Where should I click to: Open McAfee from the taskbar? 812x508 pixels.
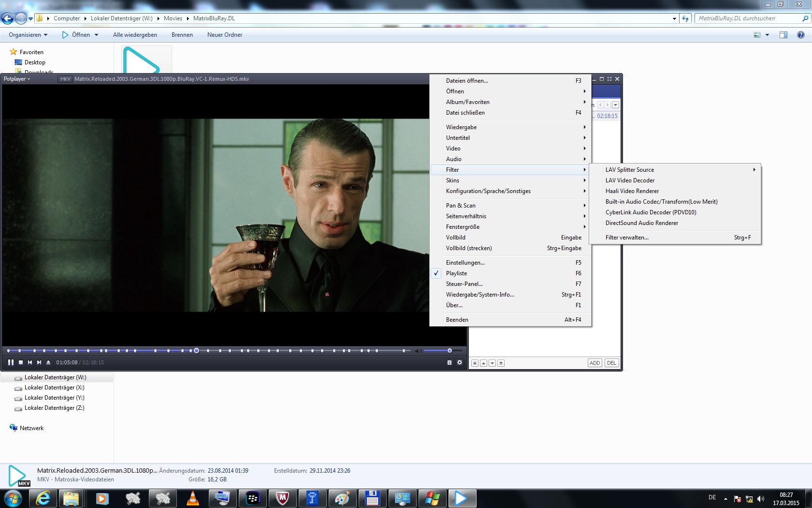(x=283, y=498)
